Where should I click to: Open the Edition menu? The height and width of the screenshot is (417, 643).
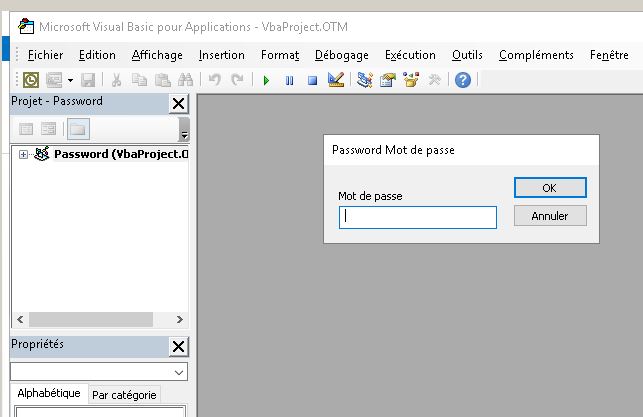(x=97, y=55)
